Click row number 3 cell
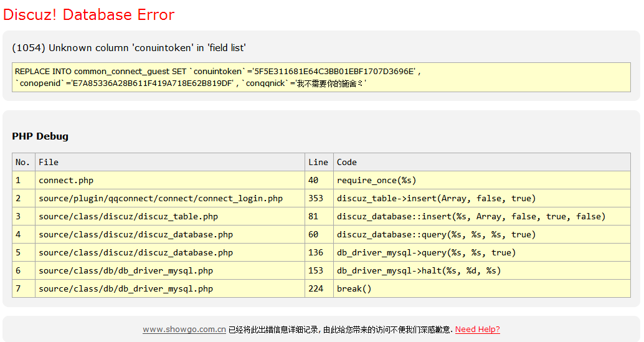 pos(24,216)
